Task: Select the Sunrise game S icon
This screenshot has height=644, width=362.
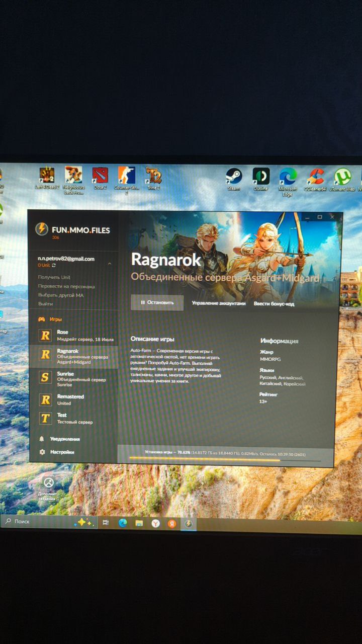Action: 45,377
